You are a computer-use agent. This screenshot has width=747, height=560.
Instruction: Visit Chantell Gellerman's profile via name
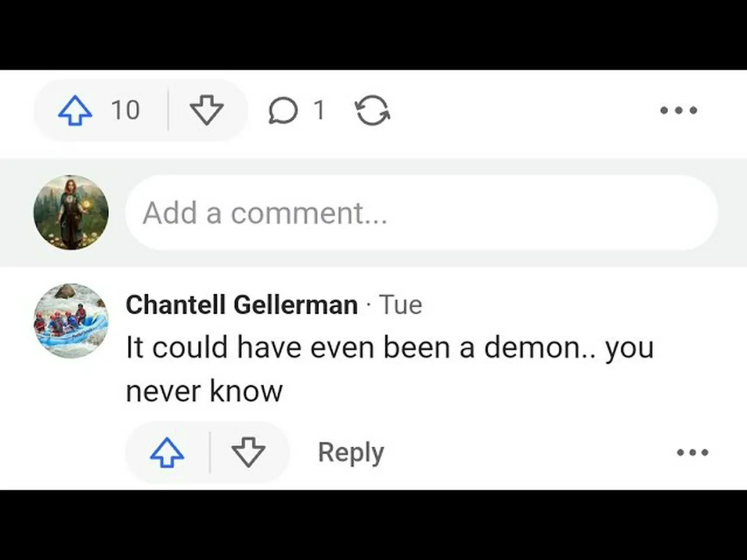point(242,304)
